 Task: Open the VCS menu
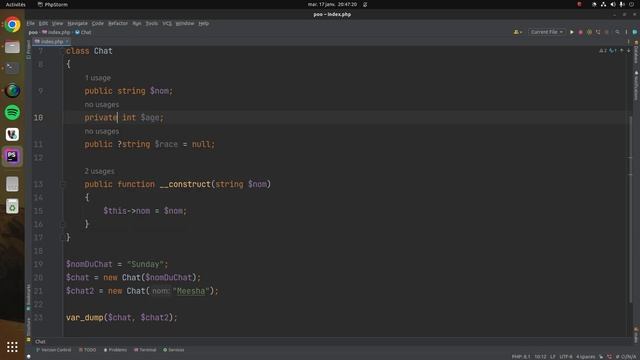click(167, 23)
